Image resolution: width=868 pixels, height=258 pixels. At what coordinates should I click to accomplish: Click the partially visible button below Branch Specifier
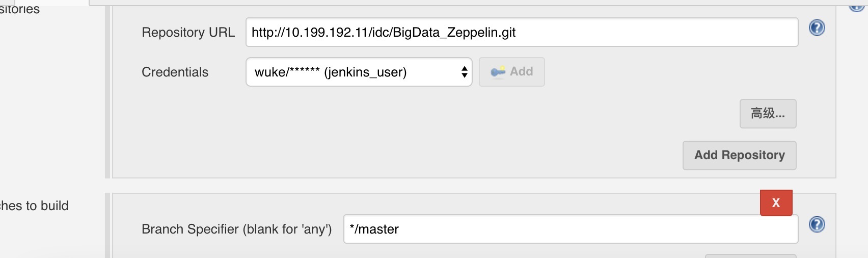click(750, 256)
